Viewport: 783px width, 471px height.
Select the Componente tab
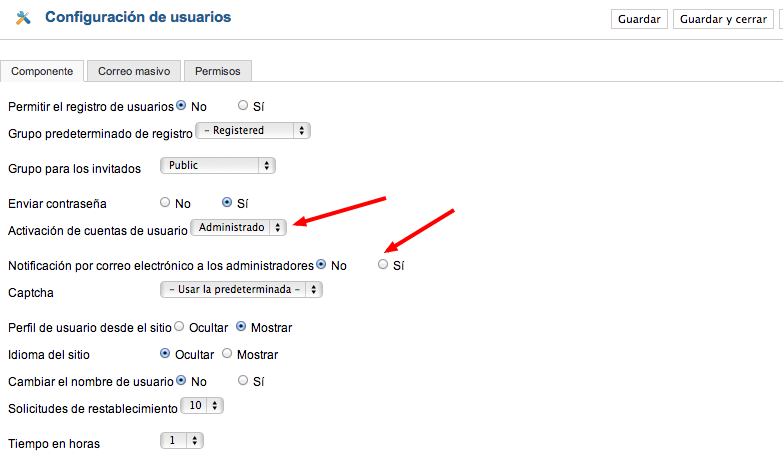point(42,71)
